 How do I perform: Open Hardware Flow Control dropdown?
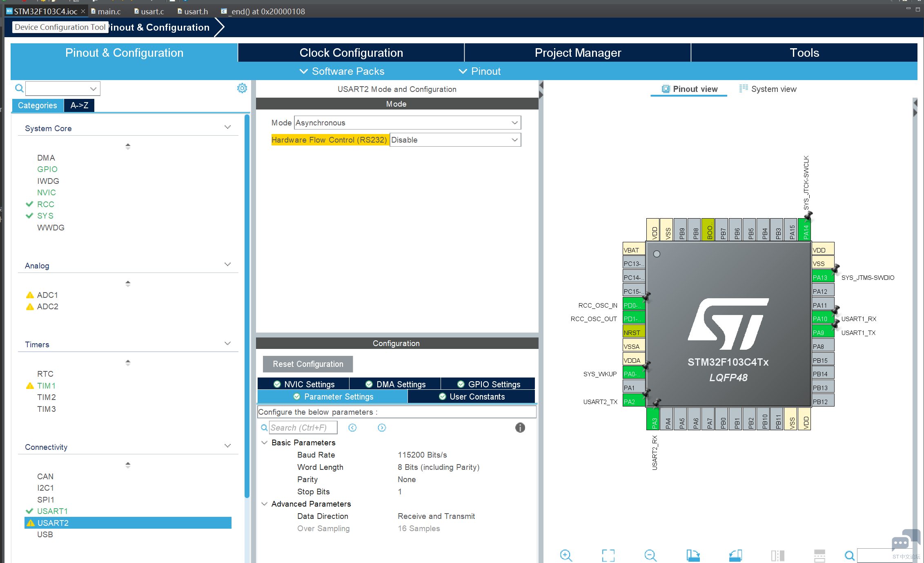(x=455, y=140)
